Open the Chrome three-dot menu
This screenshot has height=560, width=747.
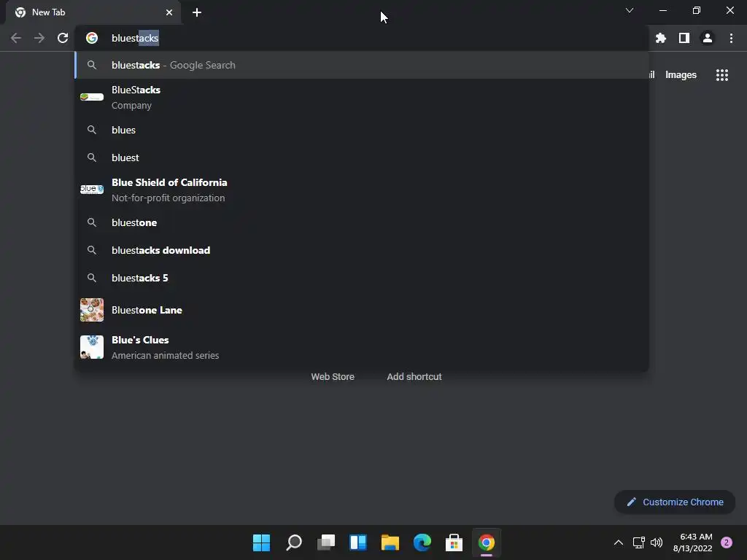731,38
